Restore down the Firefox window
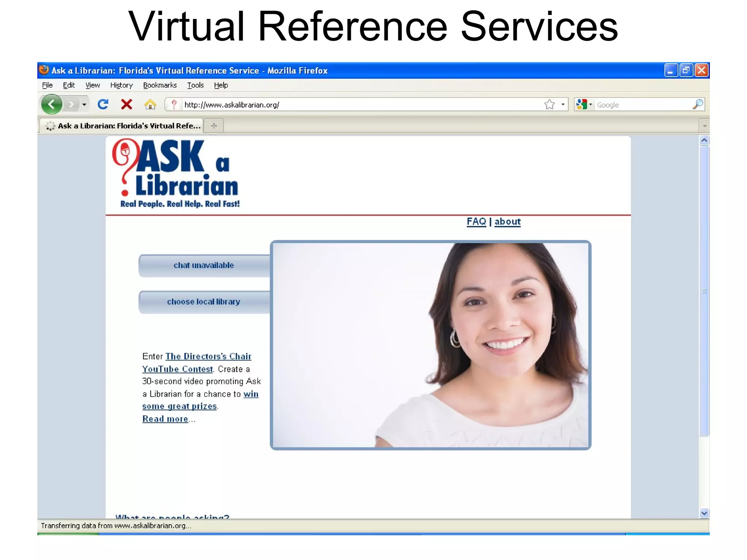This screenshot has height=560, width=747. click(686, 70)
